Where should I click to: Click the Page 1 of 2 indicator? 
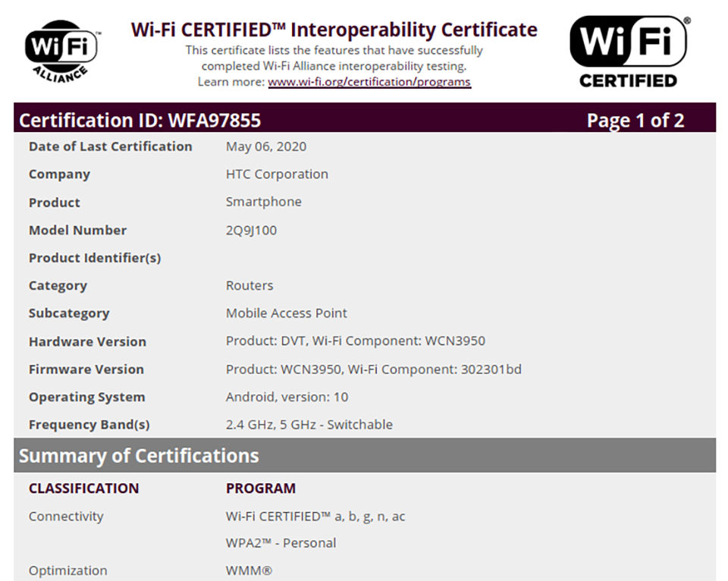(635, 121)
